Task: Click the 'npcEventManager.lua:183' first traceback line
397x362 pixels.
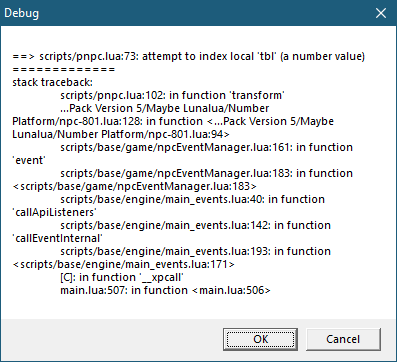Action: click(x=206, y=173)
